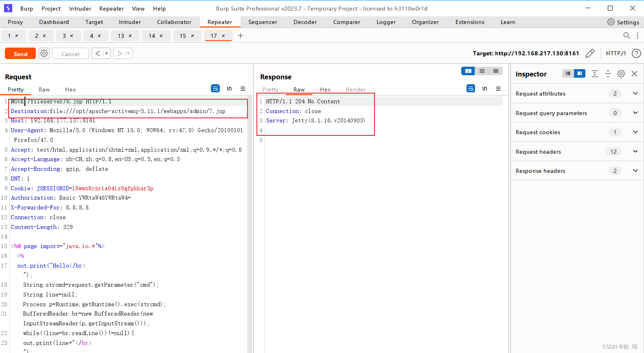Expand all Inspector sections icon
Viewport: 644px width, 353px height.
(595, 74)
